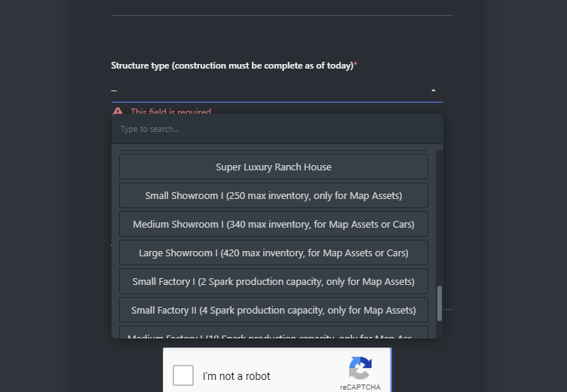Viewport: 567px width, 392px height.
Task: Choose Small Factory I option
Action: click(x=274, y=281)
